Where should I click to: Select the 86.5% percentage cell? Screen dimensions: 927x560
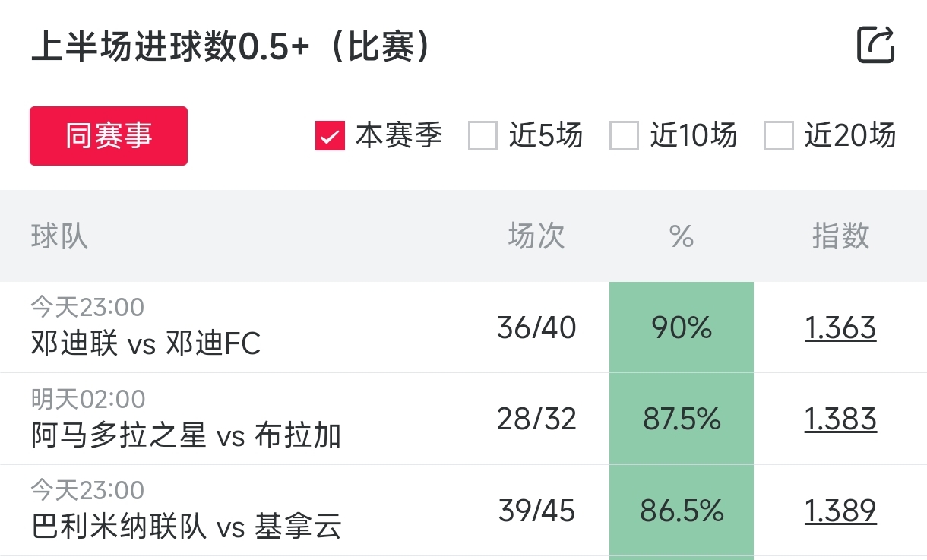click(x=682, y=511)
